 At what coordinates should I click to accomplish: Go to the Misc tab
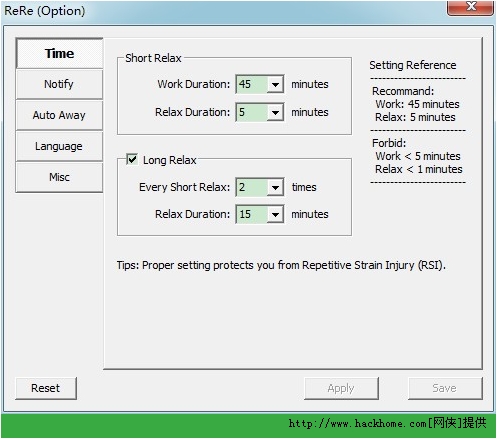[59, 177]
